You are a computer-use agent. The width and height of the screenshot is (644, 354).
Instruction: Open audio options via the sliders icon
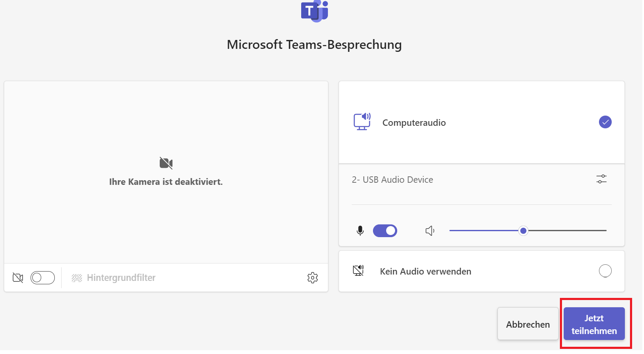tap(602, 179)
